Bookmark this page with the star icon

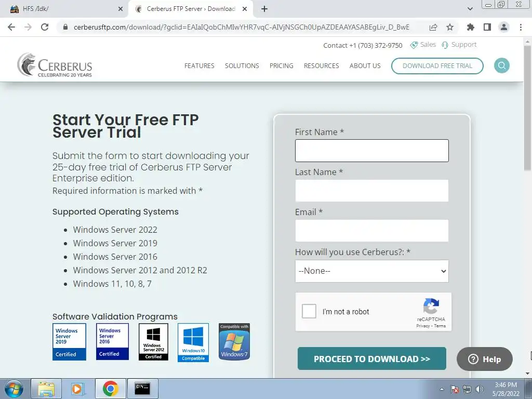[x=450, y=27]
